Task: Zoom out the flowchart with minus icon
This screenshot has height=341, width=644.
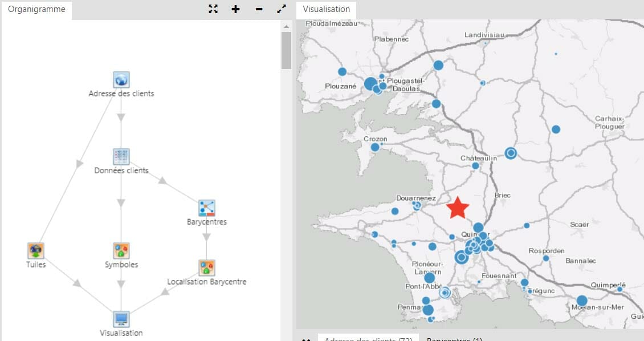Action: click(x=259, y=9)
